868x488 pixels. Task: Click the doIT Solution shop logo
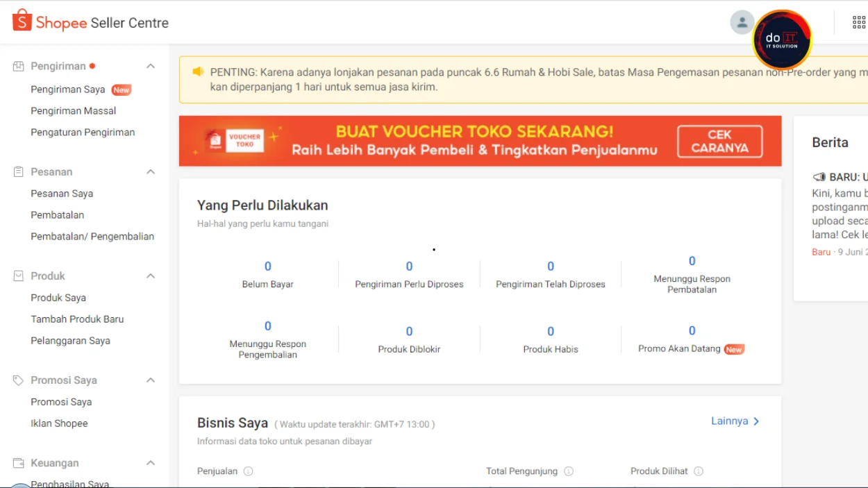click(x=783, y=40)
